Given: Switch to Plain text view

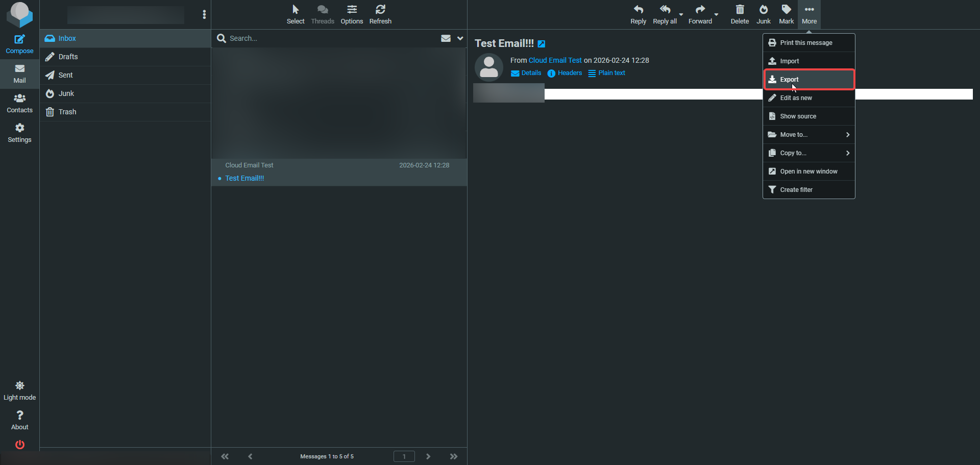Looking at the screenshot, I should [x=606, y=73].
